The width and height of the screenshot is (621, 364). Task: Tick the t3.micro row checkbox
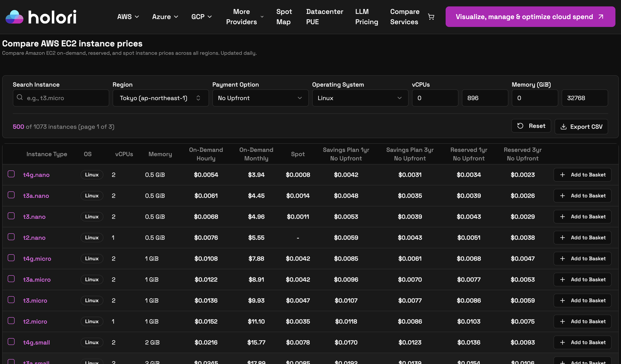(11, 300)
